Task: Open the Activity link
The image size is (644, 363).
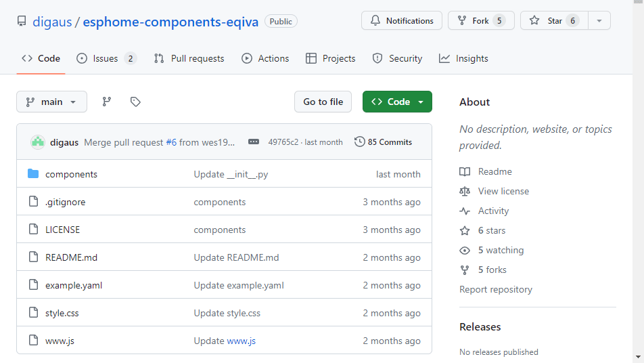Action: [493, 211]
